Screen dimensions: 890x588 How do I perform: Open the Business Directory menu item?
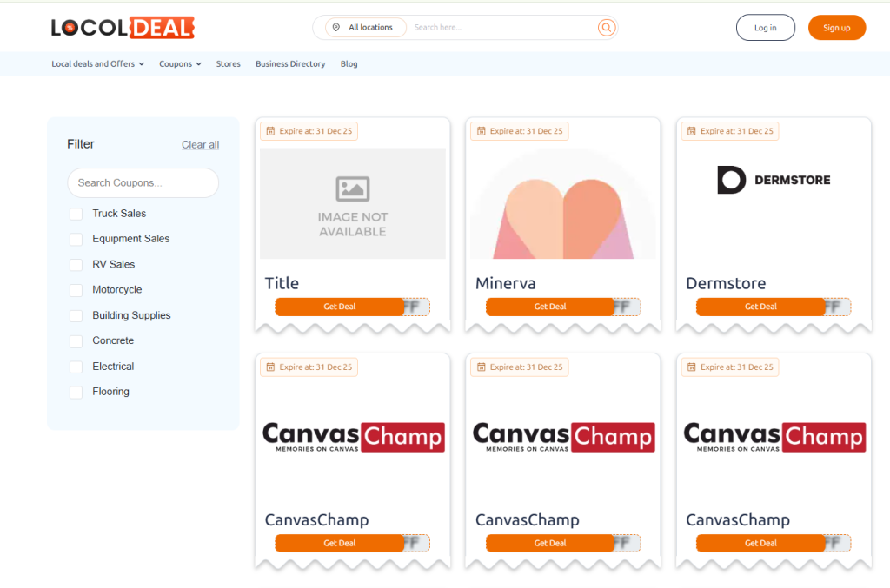point(290,64)
